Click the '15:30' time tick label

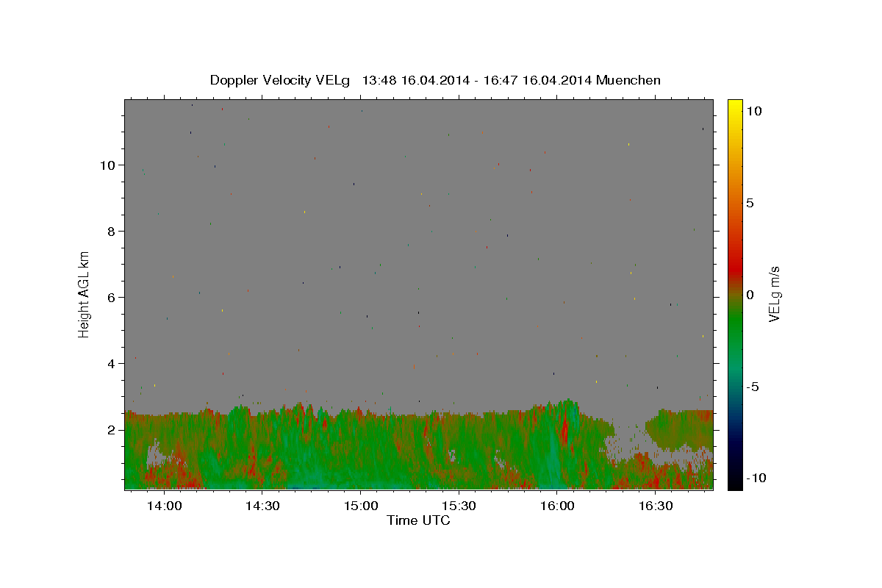point(459,506)
